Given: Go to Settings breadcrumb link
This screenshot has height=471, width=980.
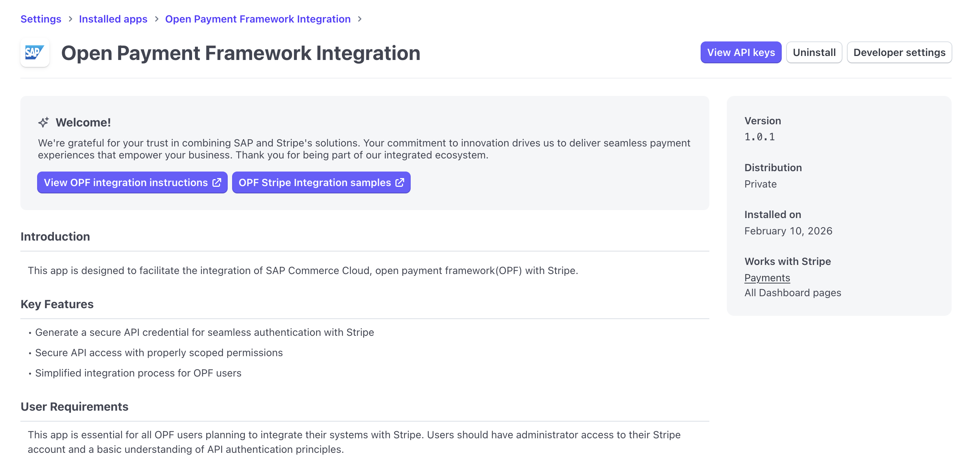Looking at the screenshot, I should [41, 19].
